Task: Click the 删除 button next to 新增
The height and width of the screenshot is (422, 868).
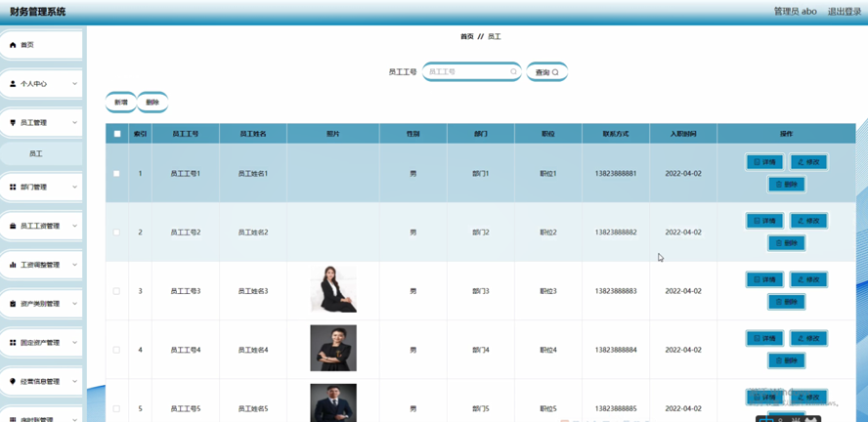Action: [x=152, y=103]
